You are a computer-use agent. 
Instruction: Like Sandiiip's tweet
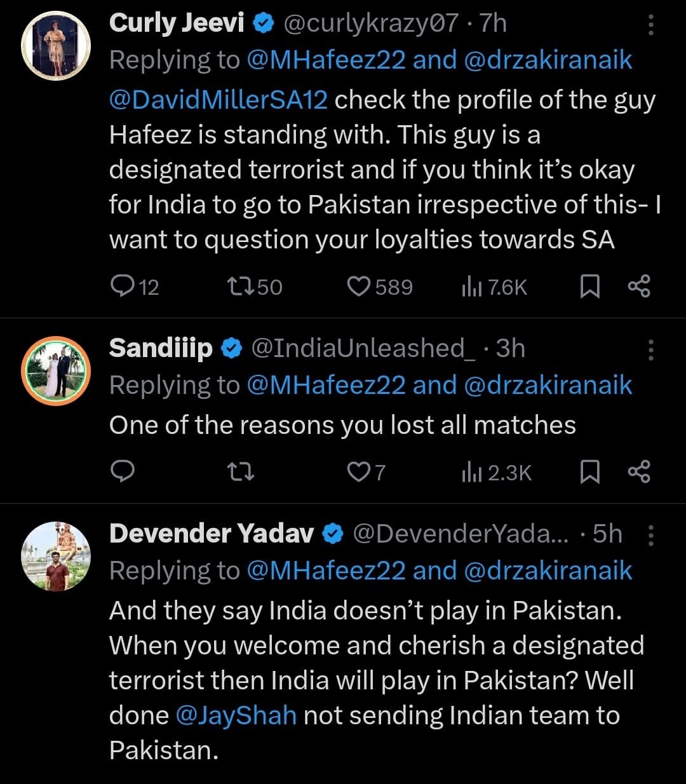[x=359, y=472]
